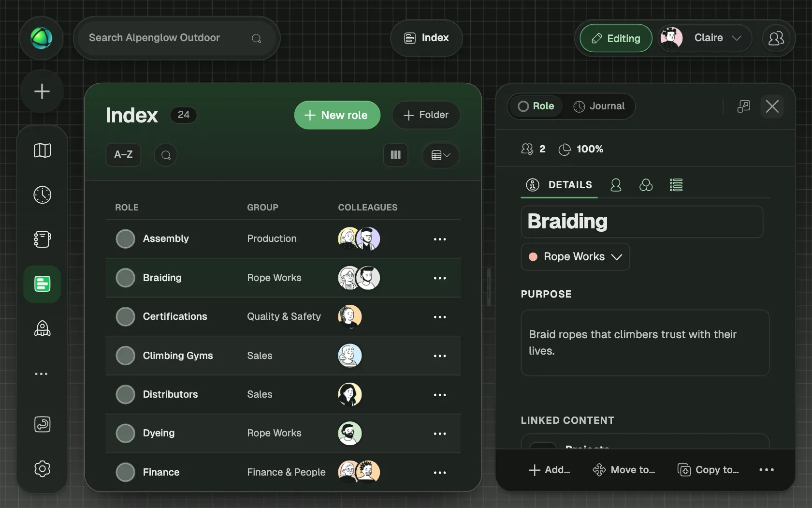The height and width of the screenshot is (508, 812).
Task: Open the clock history sidebar icon
Action: tap(42, 195)
